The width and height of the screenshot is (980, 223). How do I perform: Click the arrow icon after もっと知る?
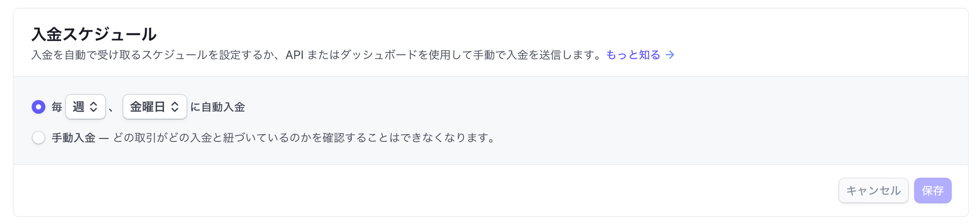670,55
